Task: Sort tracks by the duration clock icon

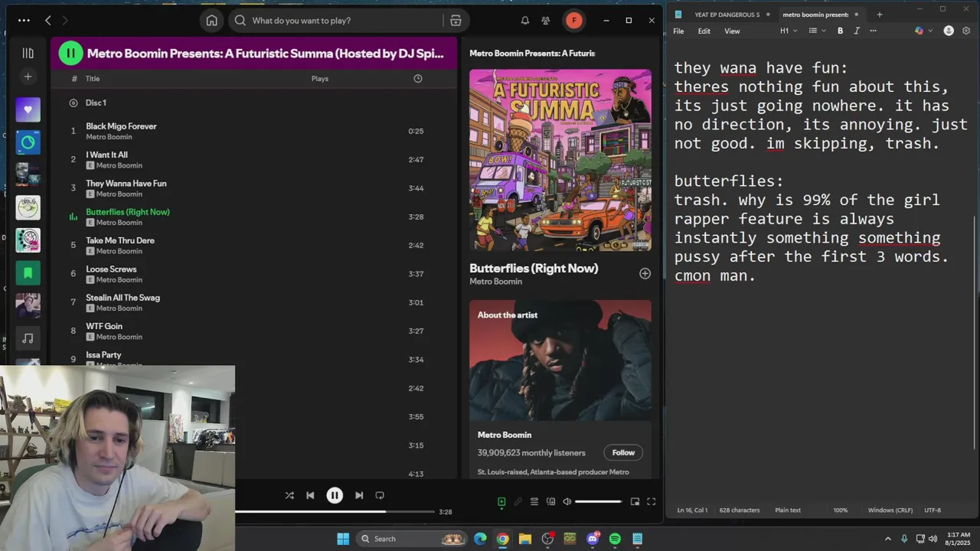Action: [418, 79]
